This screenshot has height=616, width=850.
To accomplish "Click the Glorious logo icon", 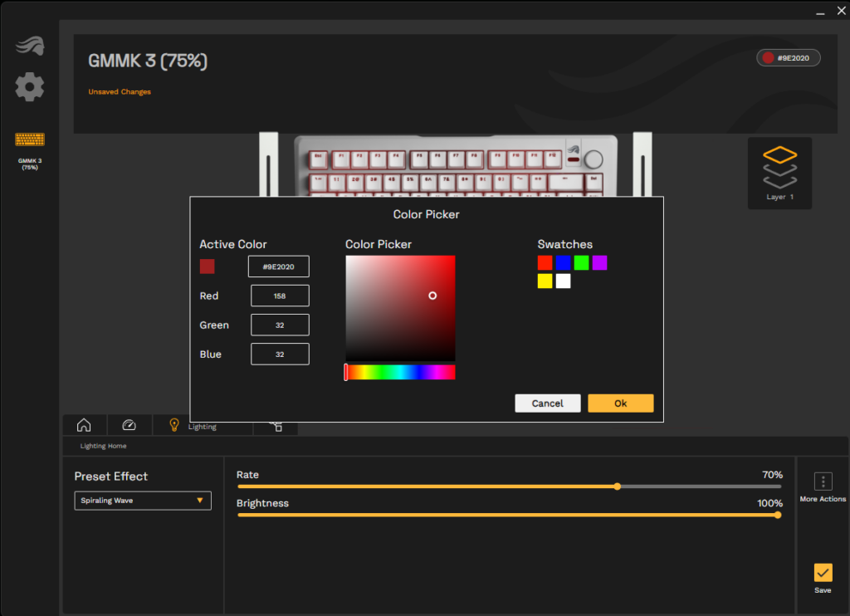I will 30,46.
